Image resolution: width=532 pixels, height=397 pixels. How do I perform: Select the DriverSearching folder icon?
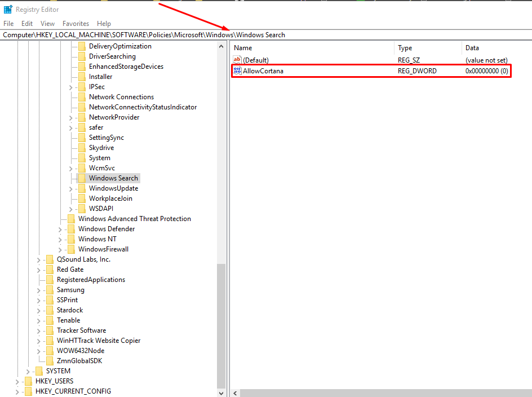(82, 56)
